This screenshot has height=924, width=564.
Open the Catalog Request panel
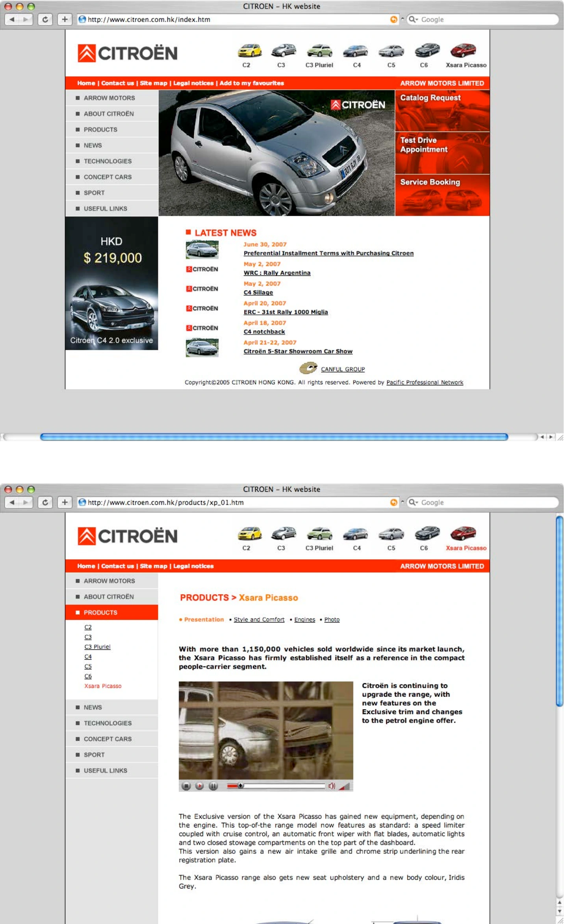(x=442, y=111)
